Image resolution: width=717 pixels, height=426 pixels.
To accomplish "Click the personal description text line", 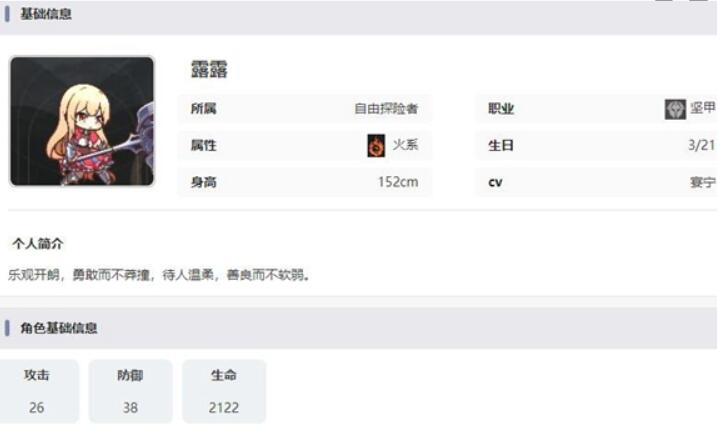I will (x=159, y=275).
